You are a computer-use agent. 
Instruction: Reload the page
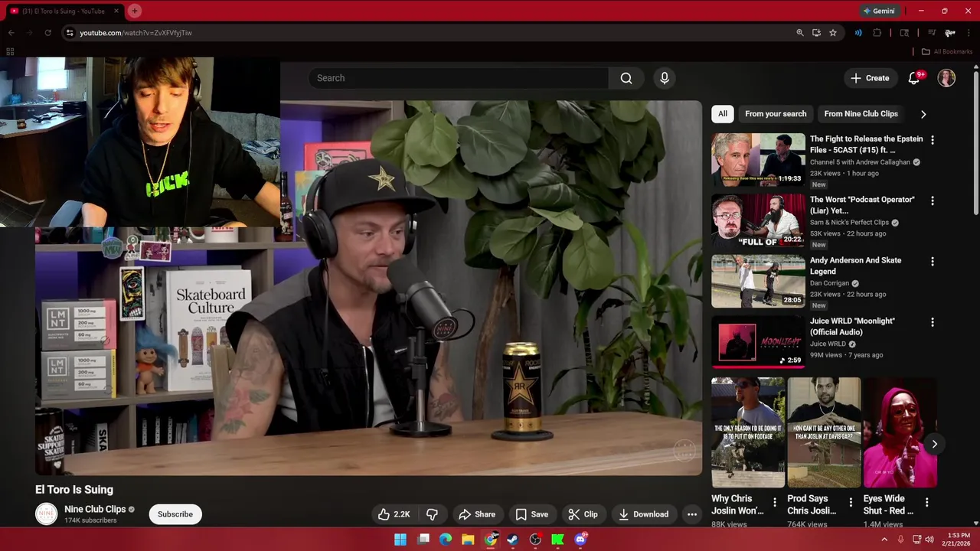click(x=47, y=33)
